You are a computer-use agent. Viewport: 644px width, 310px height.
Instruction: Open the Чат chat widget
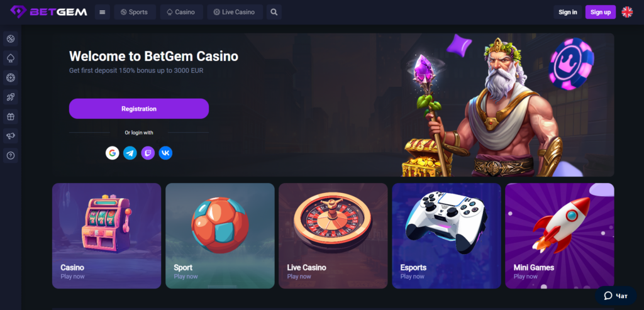(616, 296)
